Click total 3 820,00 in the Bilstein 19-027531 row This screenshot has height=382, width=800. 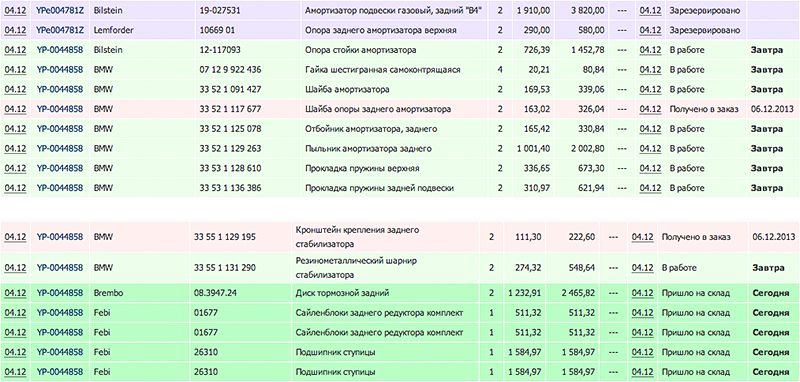[x=588, y=10]
